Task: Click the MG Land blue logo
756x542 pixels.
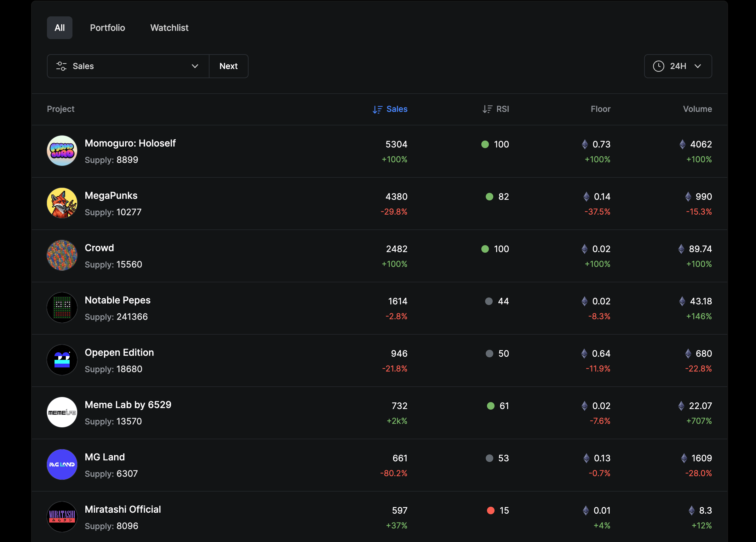Action: click(62, 464)
